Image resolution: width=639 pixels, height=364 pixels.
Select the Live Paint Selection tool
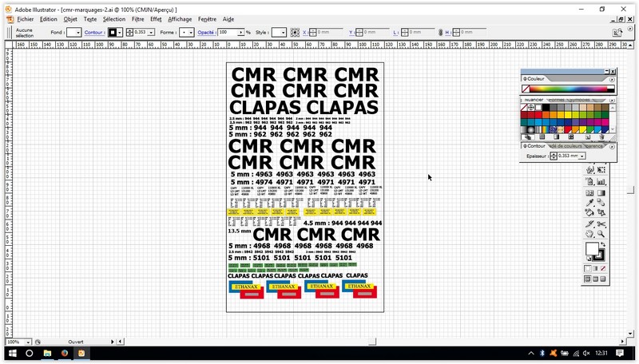coord(601,212)
